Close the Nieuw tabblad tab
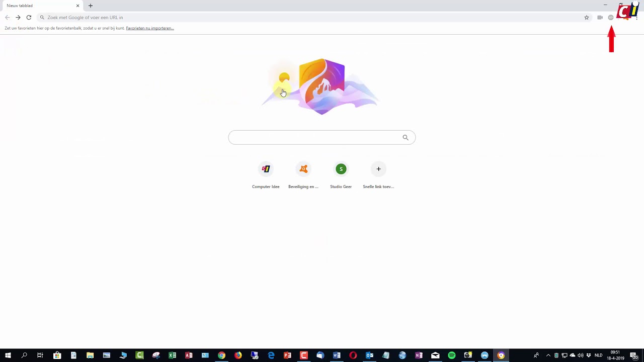 77,6
